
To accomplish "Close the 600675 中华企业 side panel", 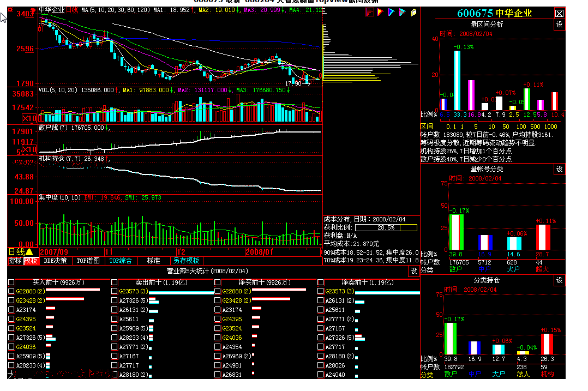I will click(x=559, y=14).
